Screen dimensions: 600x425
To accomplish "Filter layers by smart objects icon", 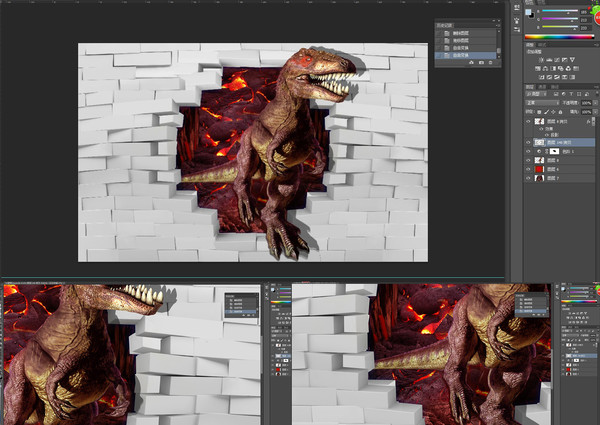I will [587, 94].
